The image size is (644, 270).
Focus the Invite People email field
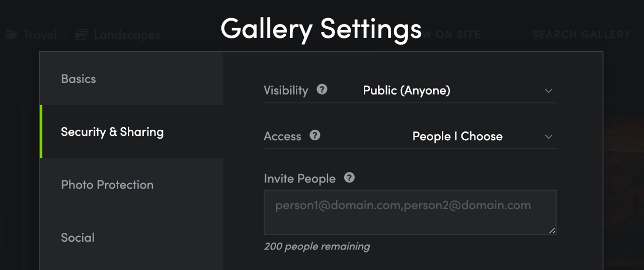tap(410, 212)
